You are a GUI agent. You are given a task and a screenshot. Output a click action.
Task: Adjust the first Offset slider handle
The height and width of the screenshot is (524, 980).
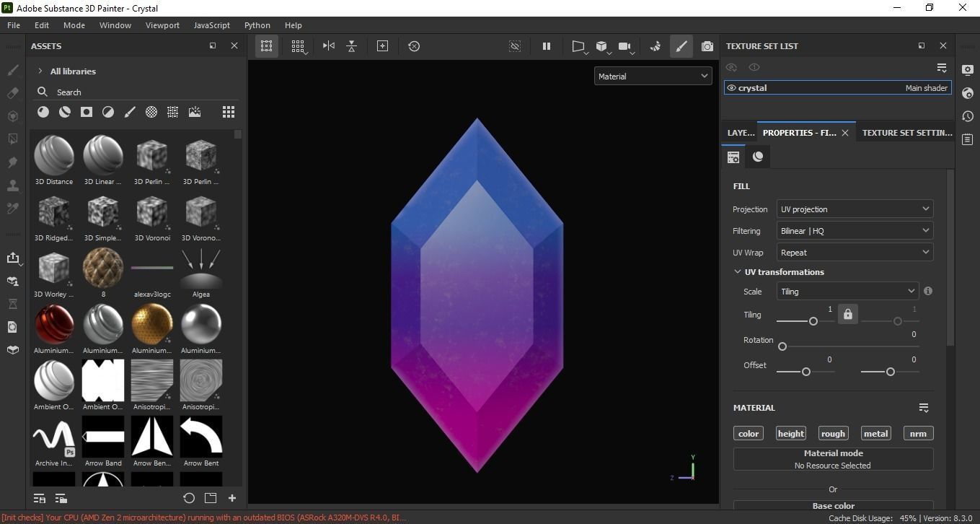point(806,372)
